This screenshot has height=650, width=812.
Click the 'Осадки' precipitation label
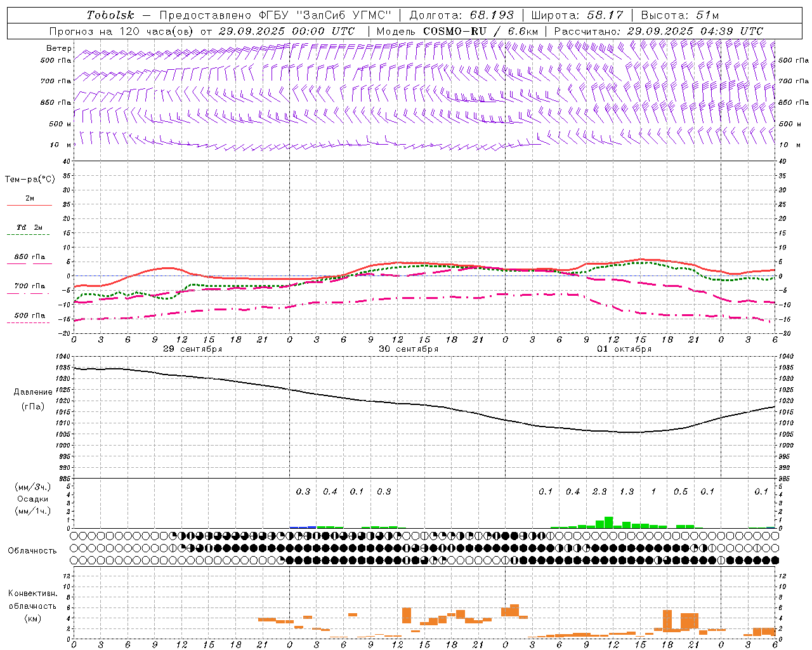tap(33, 500)
